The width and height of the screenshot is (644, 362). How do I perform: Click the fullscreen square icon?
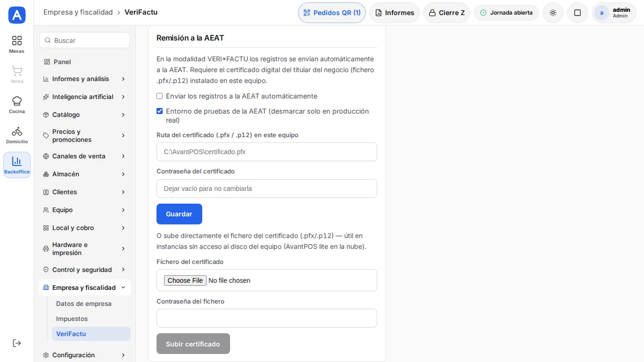coord(578,13)
